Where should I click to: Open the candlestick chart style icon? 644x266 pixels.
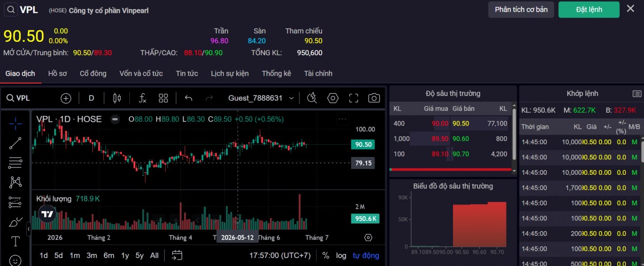click(x=116, y=98)
